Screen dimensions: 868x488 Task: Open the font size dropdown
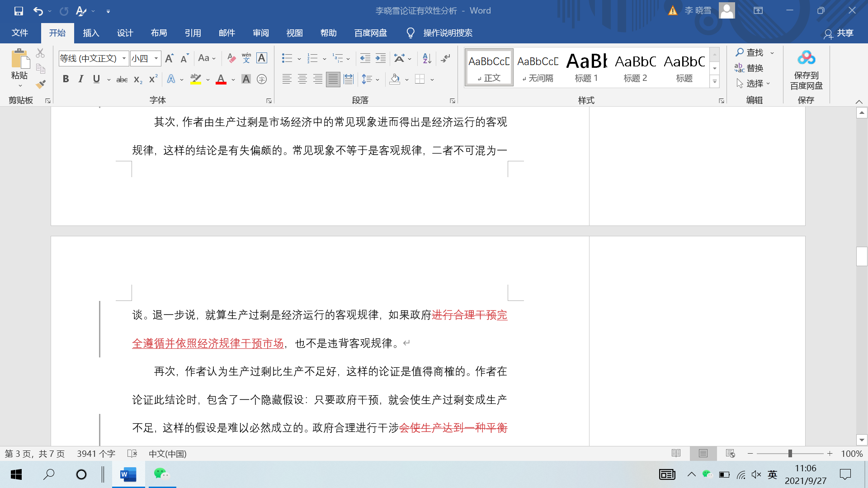(156, 58)
